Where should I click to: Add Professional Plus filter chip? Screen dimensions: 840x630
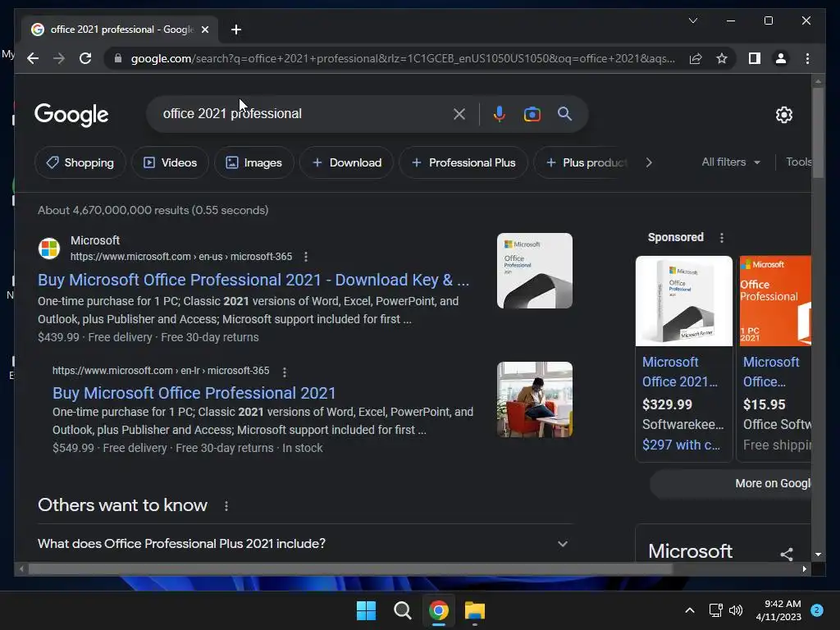tap(463, 162)
